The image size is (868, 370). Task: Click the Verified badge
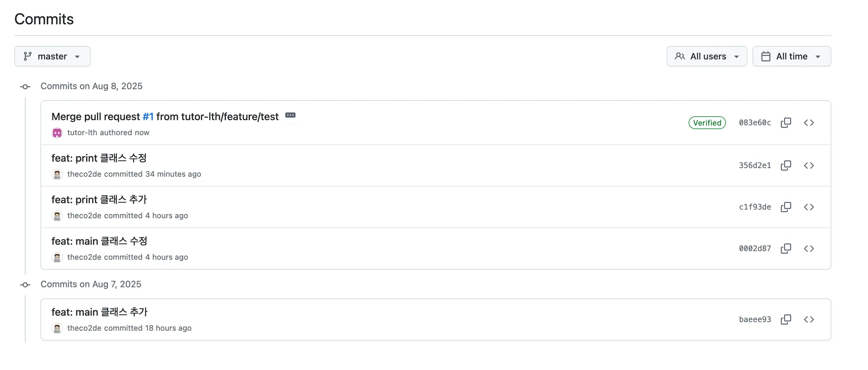point(707,123)
